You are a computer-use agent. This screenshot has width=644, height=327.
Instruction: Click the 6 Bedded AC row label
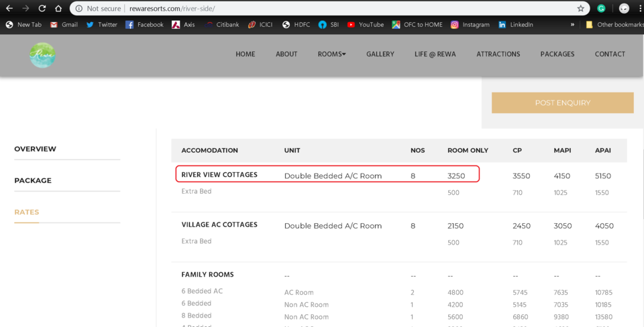coord(202,291)
